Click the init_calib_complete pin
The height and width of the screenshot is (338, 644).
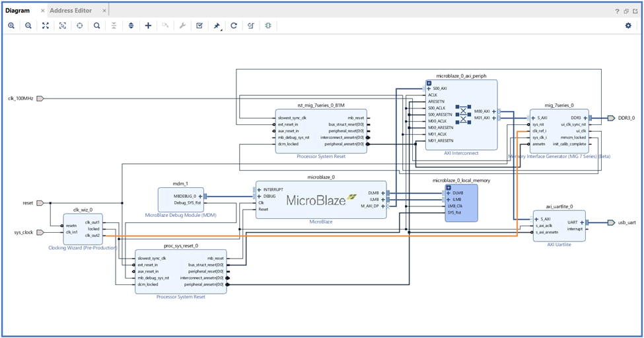[x=569, y=144]
